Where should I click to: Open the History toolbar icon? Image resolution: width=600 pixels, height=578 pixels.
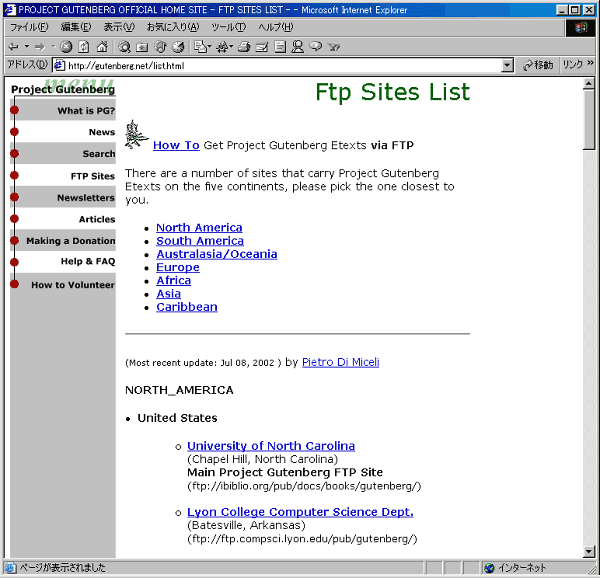178,47
